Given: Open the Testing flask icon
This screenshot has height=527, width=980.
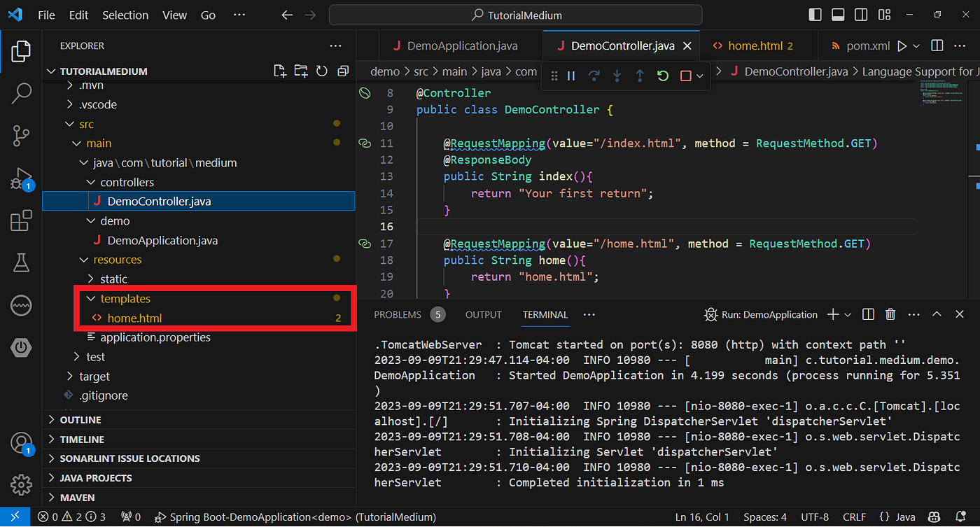Looking at the screenshot, I should coord(21,263).
